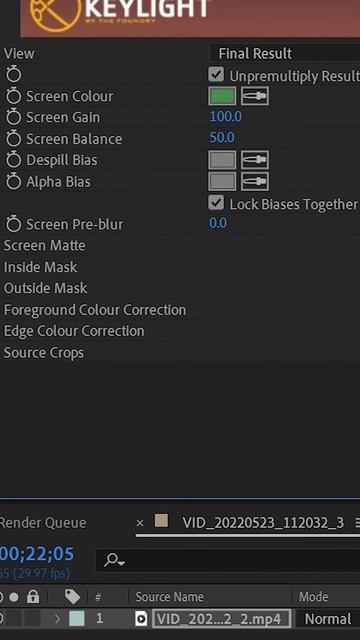This screenshot has width=360, height=640.
Task: Open the green Screen Colour swatch
Action: pyautogui.click(x=222, y=96)
